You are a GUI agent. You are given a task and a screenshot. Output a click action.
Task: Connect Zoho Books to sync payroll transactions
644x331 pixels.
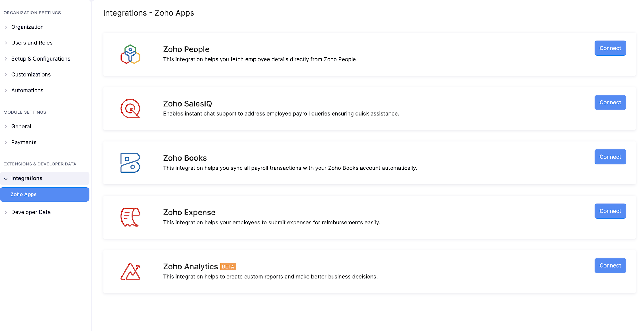point(610,157)
